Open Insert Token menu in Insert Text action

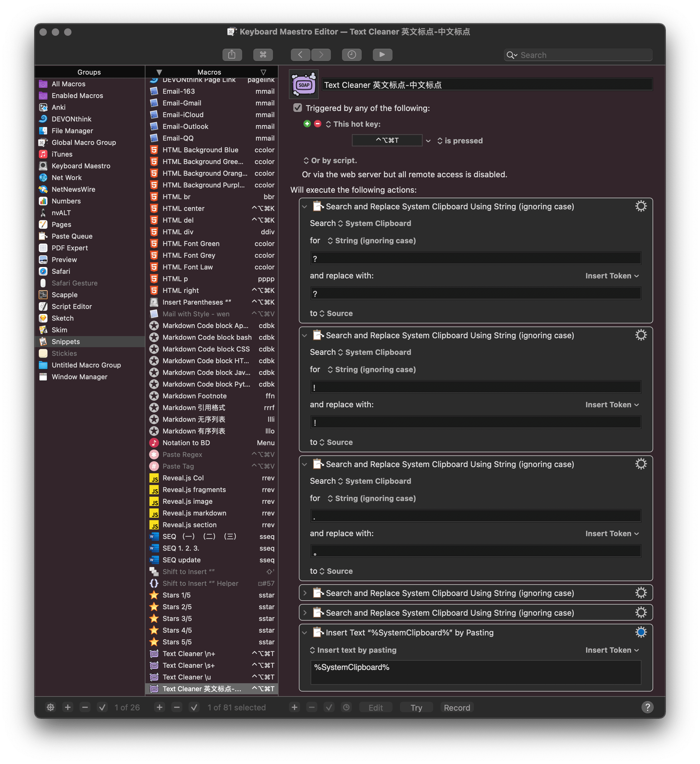tap(612, 650)
